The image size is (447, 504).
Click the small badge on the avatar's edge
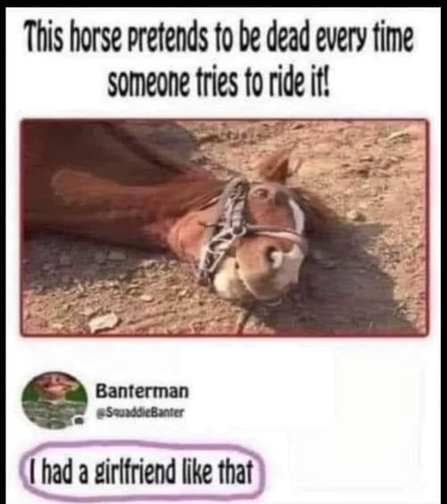click(78, 420)
